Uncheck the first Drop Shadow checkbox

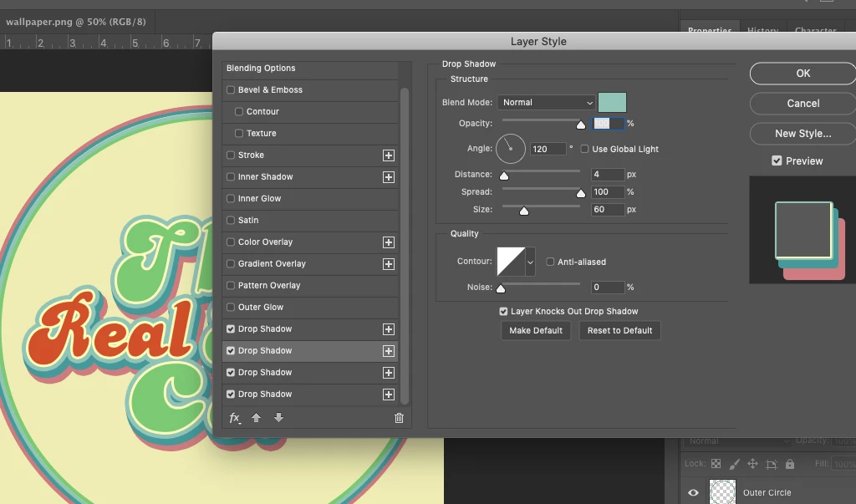tap(231, 328)
